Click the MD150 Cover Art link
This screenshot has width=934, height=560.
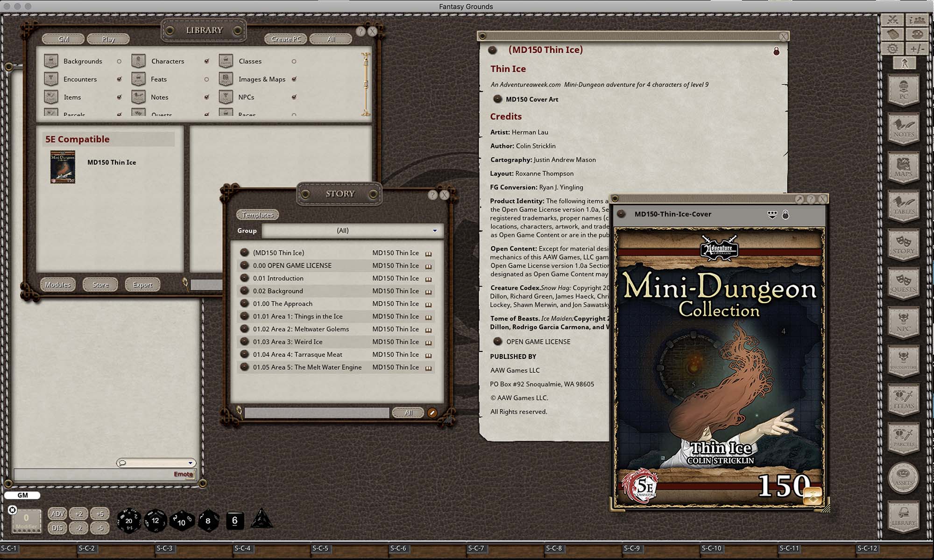click(526, 99)
